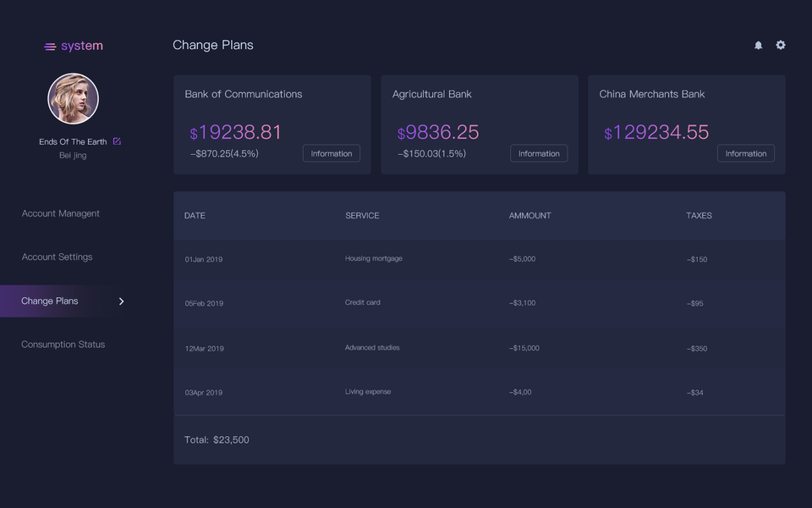
Task: Click the TAXES column header
Action: (699, 216)
